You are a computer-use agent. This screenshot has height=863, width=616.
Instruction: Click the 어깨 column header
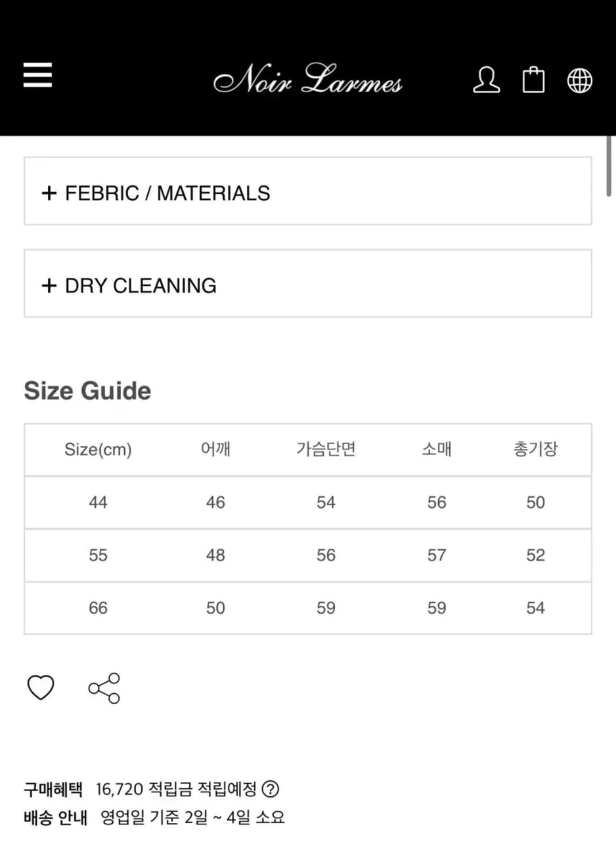pos(216,449)
